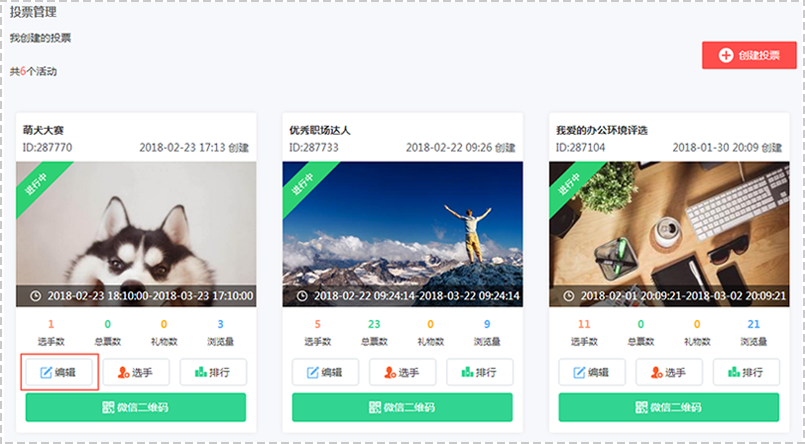Click the QR code icon under 我爱的办公环境评选

641,408
